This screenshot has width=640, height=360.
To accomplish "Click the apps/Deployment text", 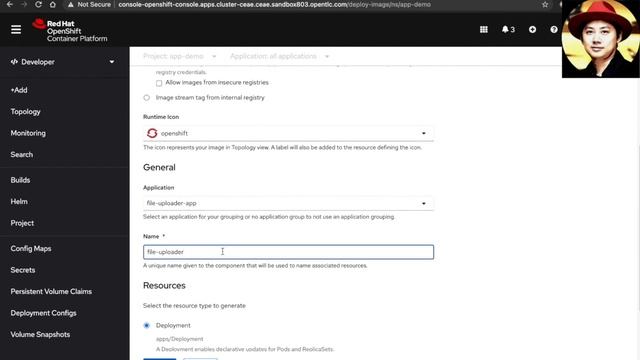I will pos(179,339).
